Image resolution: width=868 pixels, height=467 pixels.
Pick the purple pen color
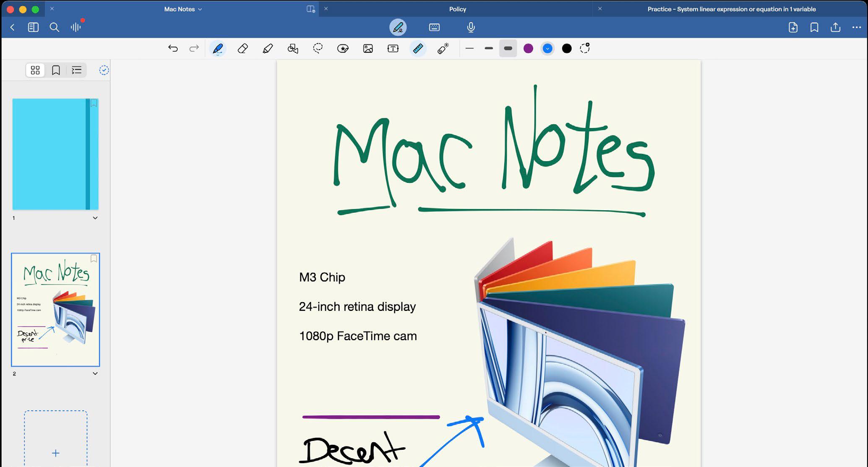click(x=528, y=49)
